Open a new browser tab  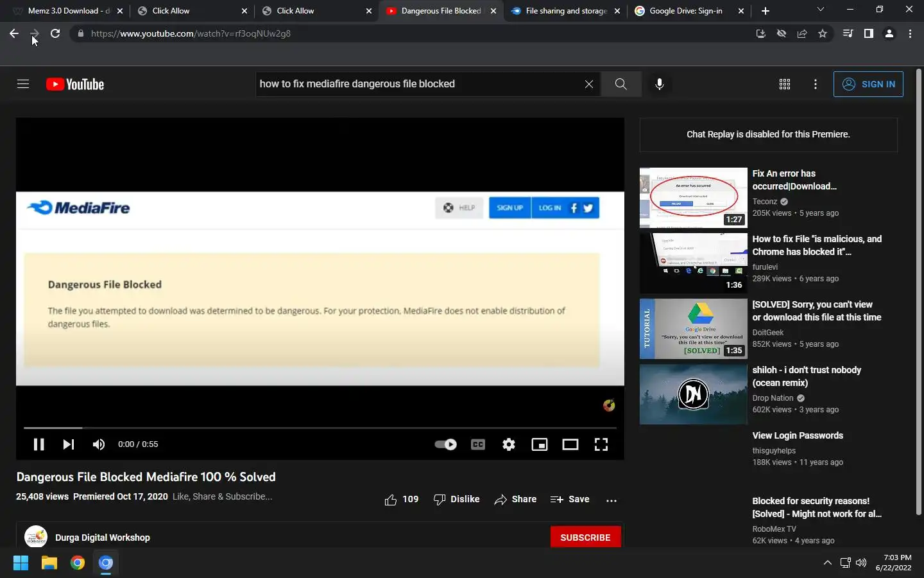coord(765,11)
